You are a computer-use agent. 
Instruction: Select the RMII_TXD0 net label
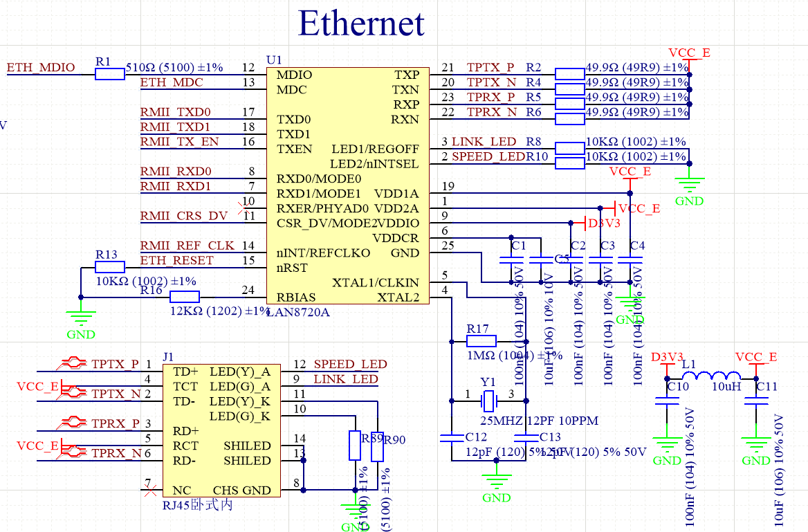pos(175,112)
